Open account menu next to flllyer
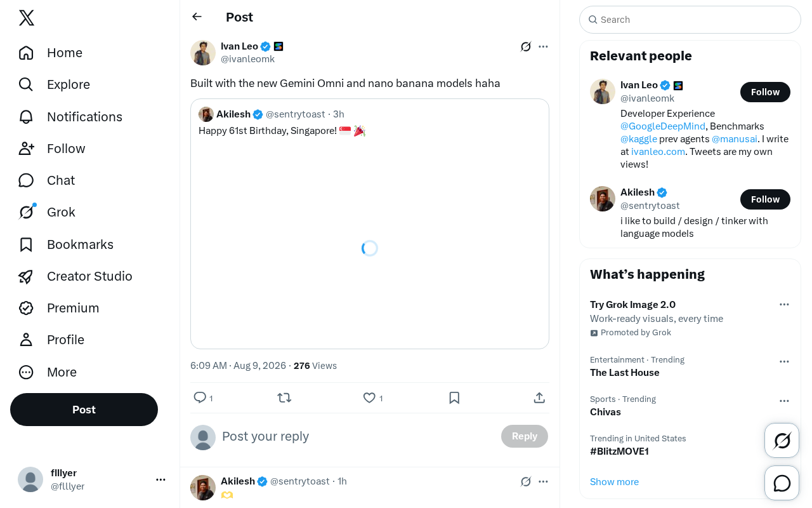The image size is (812, 508). tap(160, 479)
